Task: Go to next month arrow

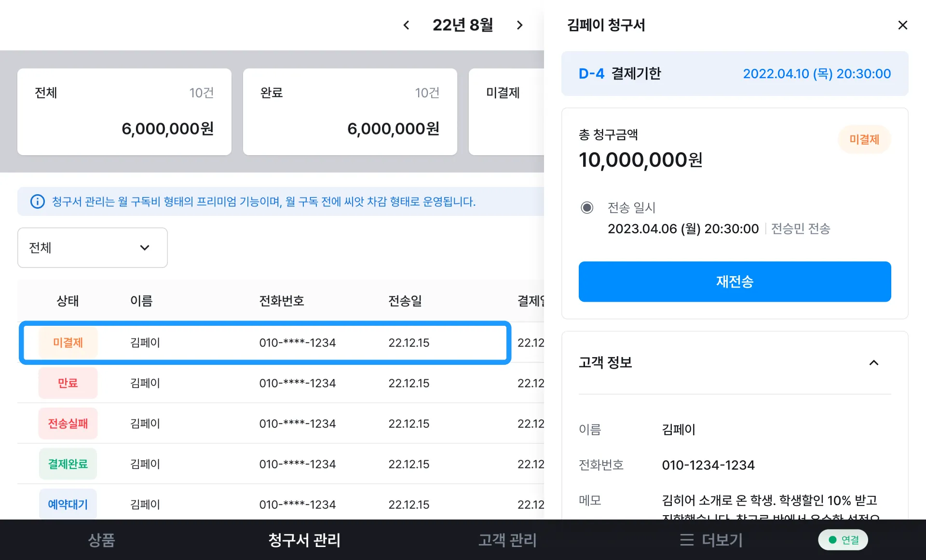Action: pyautogui.click(x=519, y=25)
